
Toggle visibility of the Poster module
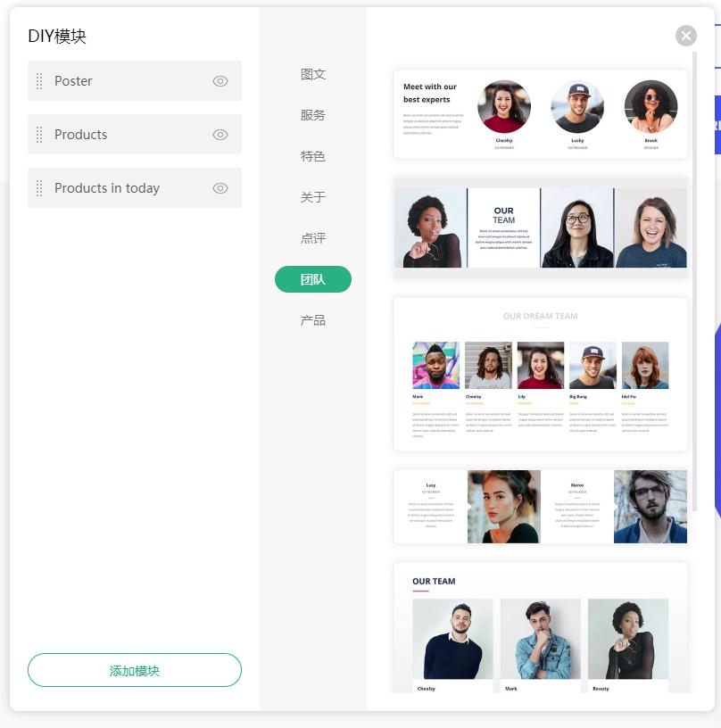point(220,81)
